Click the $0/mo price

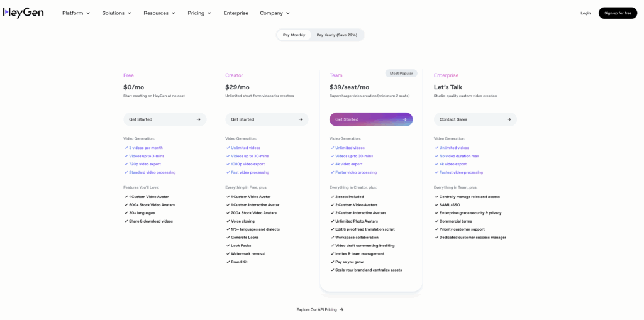pyautogui.click(x=133, y=87)
